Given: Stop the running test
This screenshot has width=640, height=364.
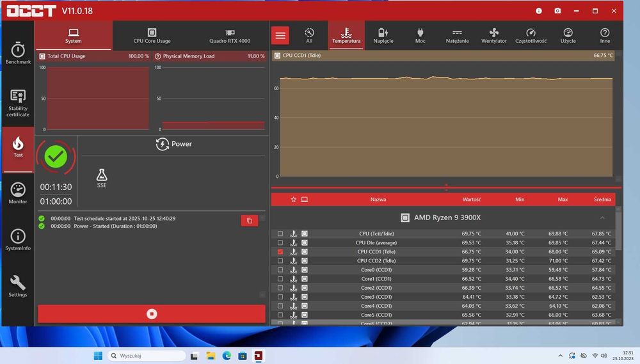Looking at the screenshot, I should (x=152, y=314).
